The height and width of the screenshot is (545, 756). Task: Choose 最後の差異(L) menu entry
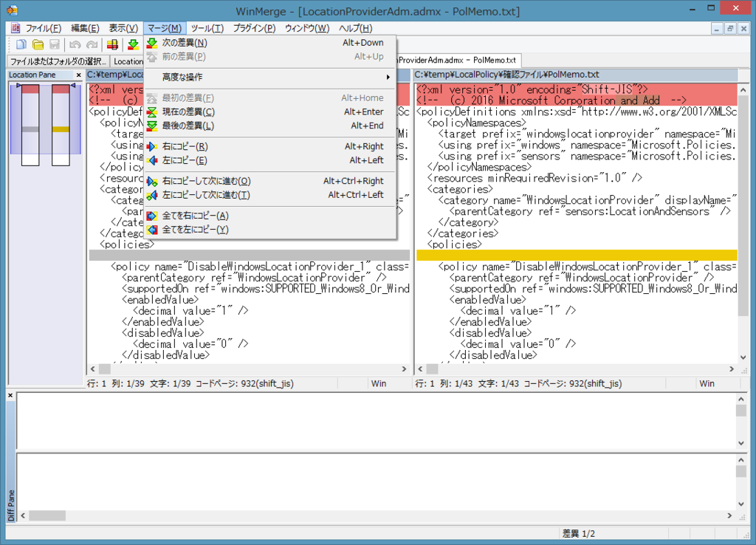(x=270, y=126)
